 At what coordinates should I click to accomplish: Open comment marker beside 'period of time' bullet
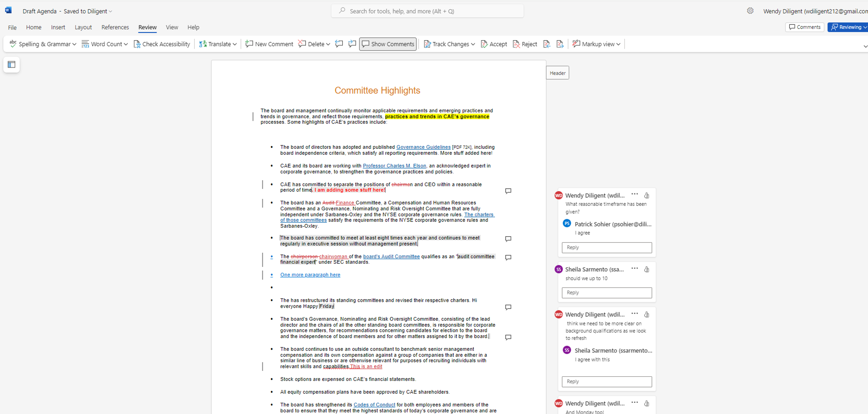(x=508, y=191)
